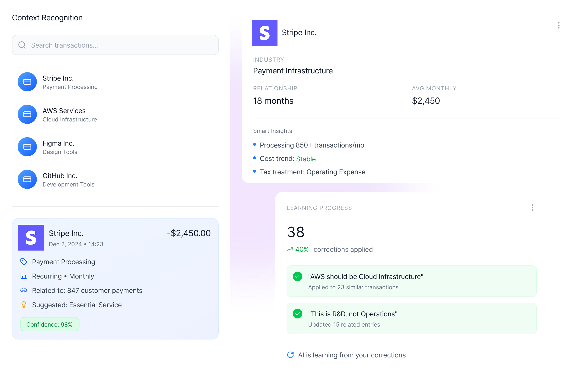Click the 38 corrections count
588x383 pixels.
coord(295,232)
